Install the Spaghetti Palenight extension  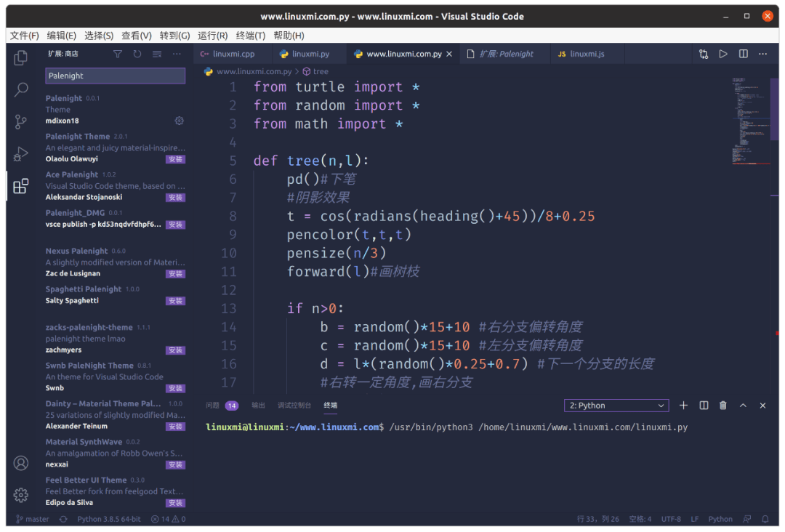(176, 301)
